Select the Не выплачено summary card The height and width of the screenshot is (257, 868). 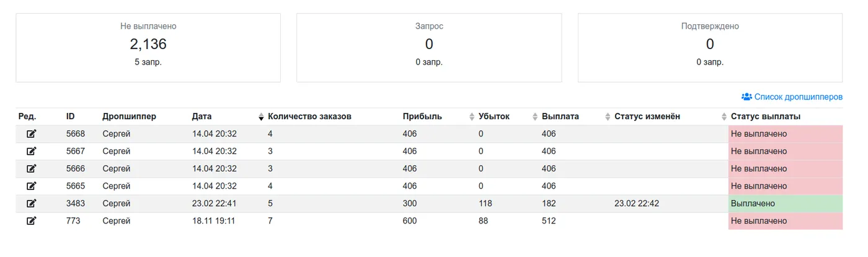(148, 48)
